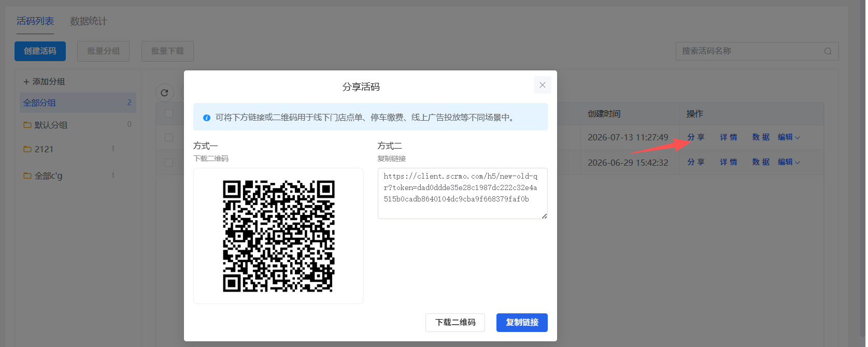The image size is (868, 347).
Task: Click the 方式一 heading text
Action: (206, 146)
